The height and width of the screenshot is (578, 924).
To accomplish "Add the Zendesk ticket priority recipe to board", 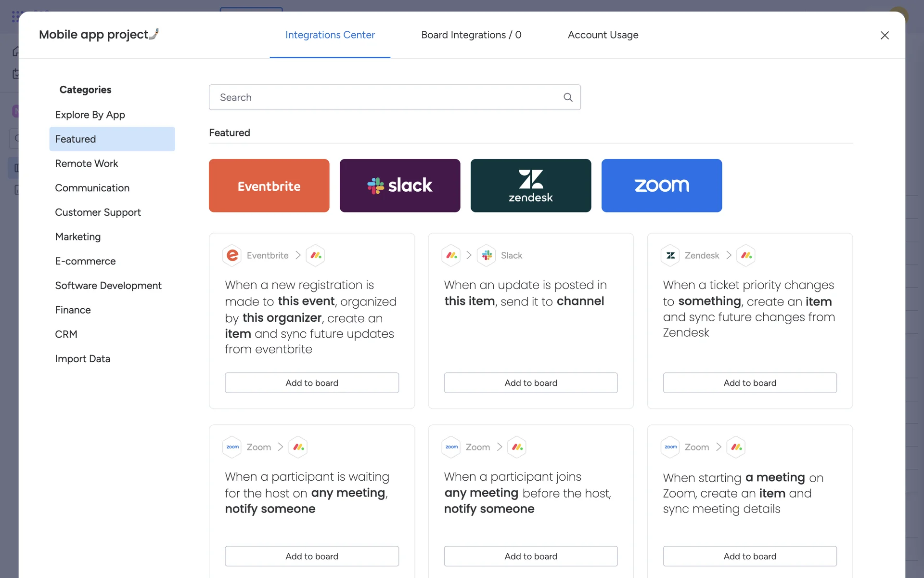I will click(750, 383).
